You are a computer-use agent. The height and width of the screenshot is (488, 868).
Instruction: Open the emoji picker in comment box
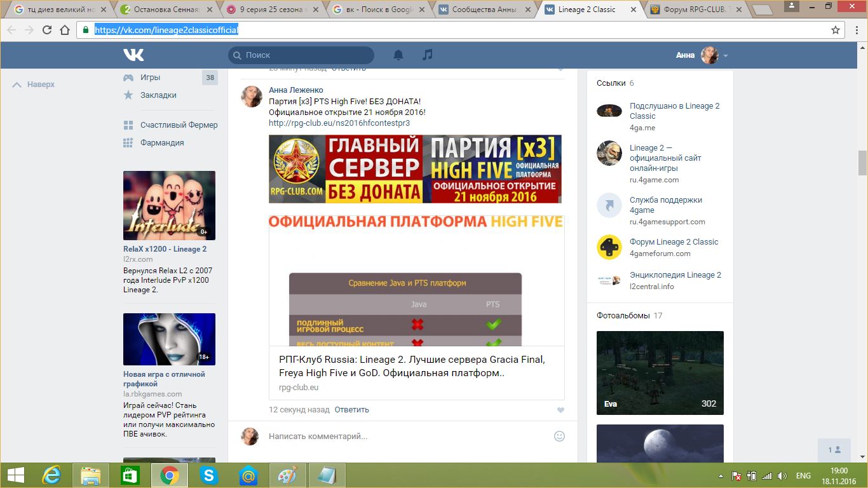click(559, 436)
